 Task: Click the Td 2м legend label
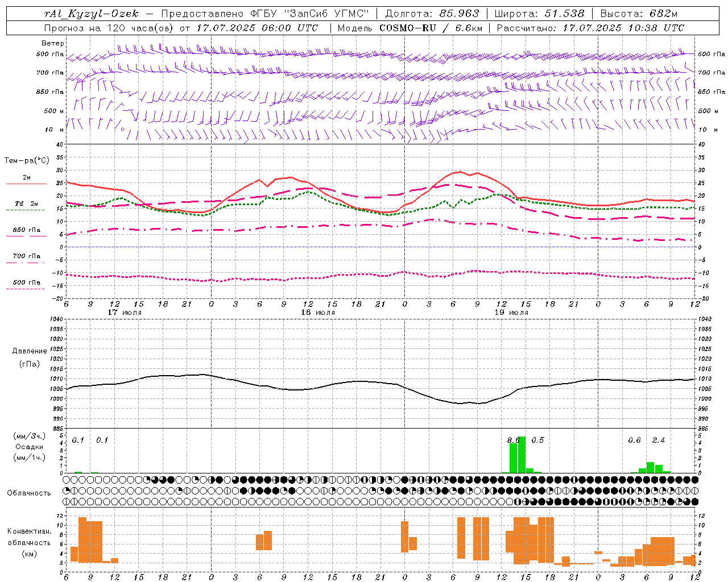pos(27,203)
